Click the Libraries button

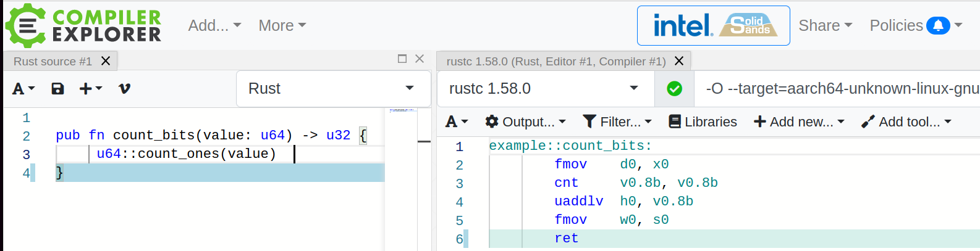click(x=703, y=122)
